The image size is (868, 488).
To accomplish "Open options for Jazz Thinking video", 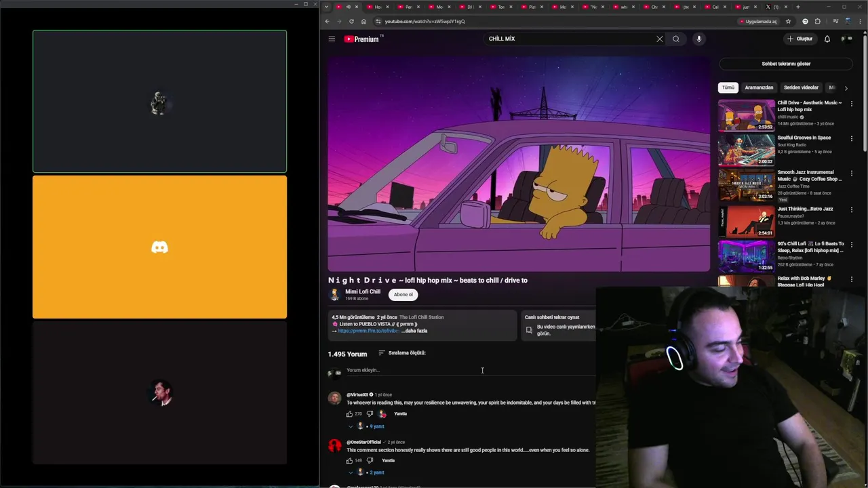I will (851, 209).
